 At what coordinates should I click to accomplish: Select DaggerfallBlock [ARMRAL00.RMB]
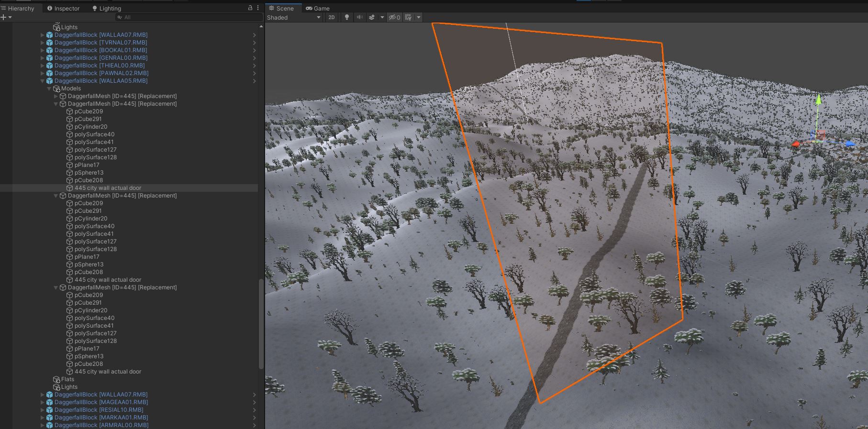point(101,425)
